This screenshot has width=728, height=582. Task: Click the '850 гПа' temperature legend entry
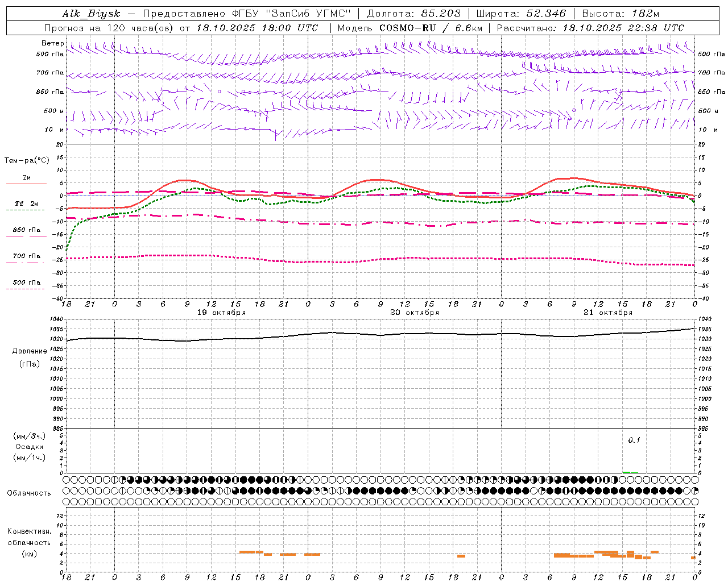point(27,230)
